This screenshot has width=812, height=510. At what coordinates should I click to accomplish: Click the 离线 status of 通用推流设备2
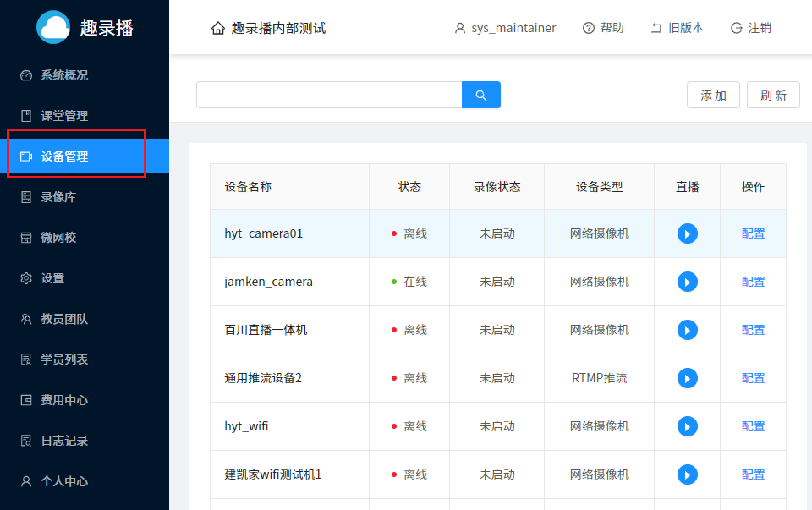click(409, 378)
